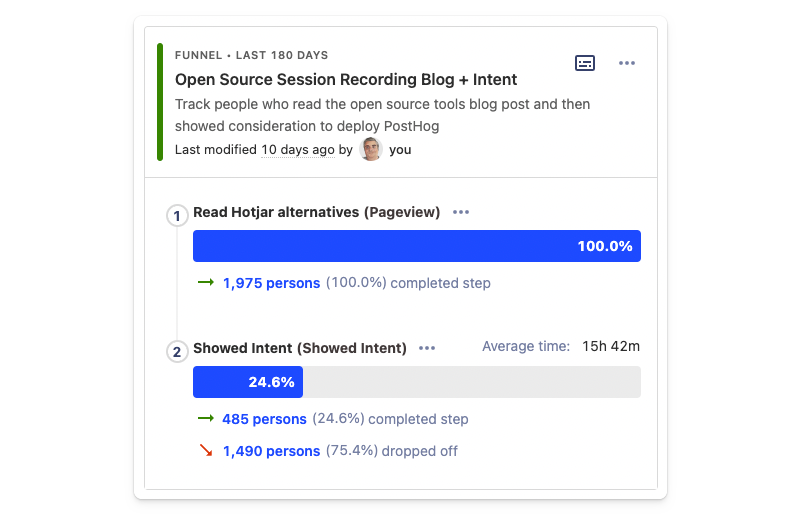Click the 24.6% blue funnel bar
800x515 pixels.
point(247,382)
